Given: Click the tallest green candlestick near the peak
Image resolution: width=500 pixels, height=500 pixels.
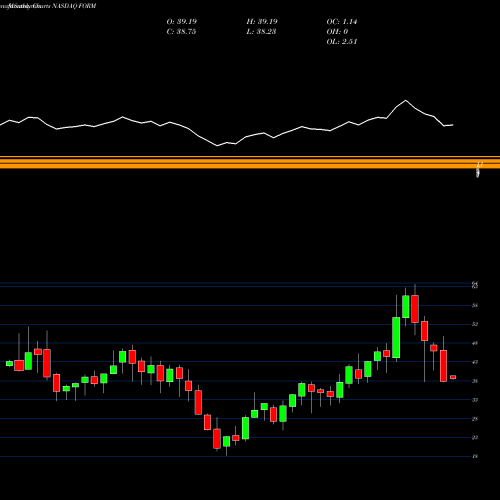Looking at the screenshot, I should click(396, 337).
